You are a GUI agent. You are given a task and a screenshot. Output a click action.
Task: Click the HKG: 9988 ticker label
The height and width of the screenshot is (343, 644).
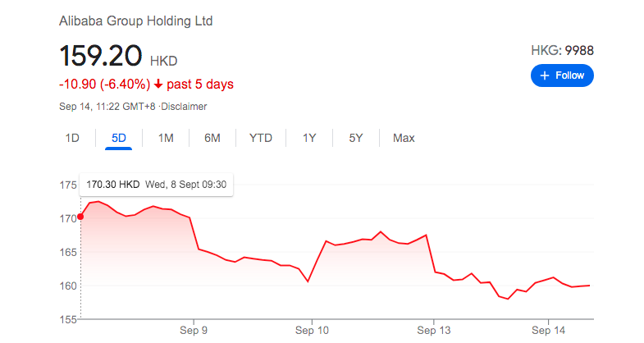(562, 50)
